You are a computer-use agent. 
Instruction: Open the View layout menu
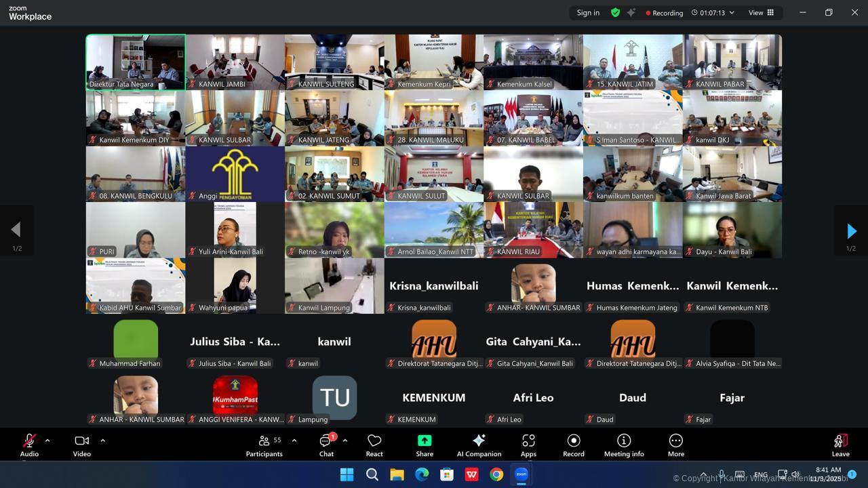761,13
